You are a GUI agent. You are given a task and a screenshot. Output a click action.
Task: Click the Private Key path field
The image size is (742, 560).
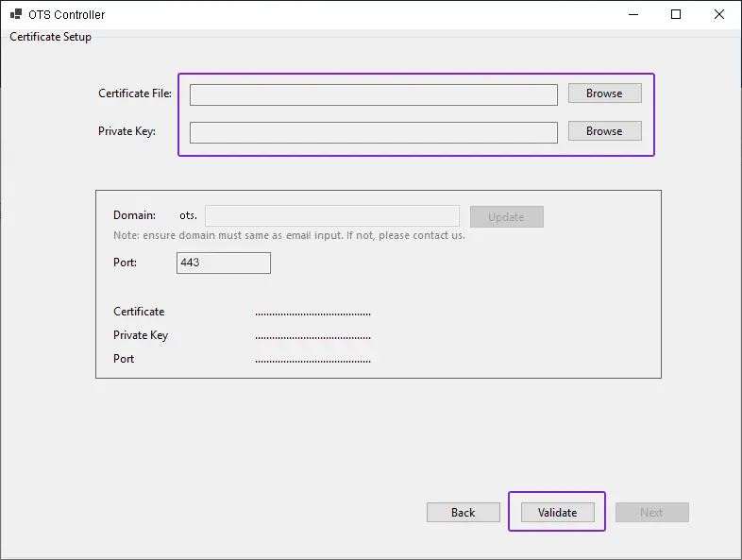click(373, 132)
